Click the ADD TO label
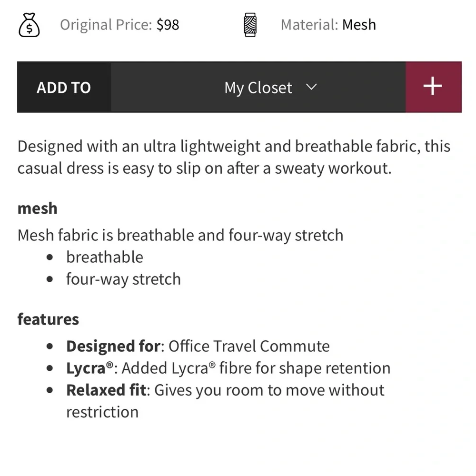The width and height of the screenshot is (476, 476). click(x=64, y=88)
